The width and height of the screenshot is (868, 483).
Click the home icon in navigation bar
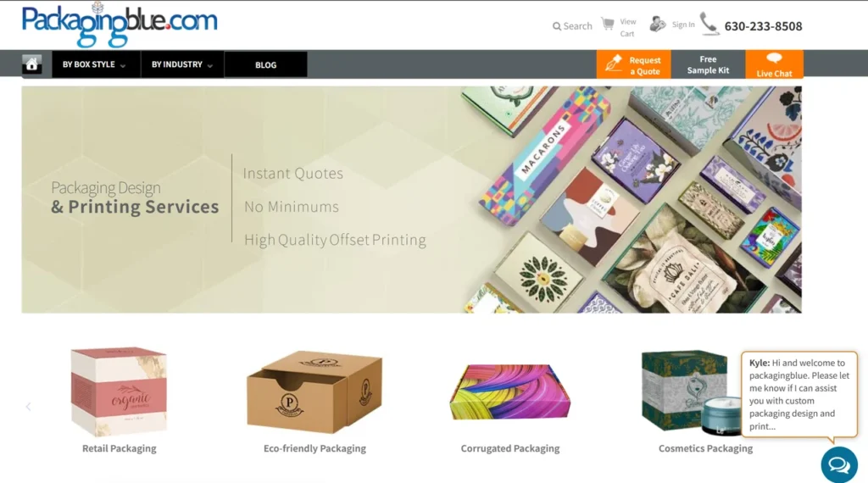click(31, 64)
